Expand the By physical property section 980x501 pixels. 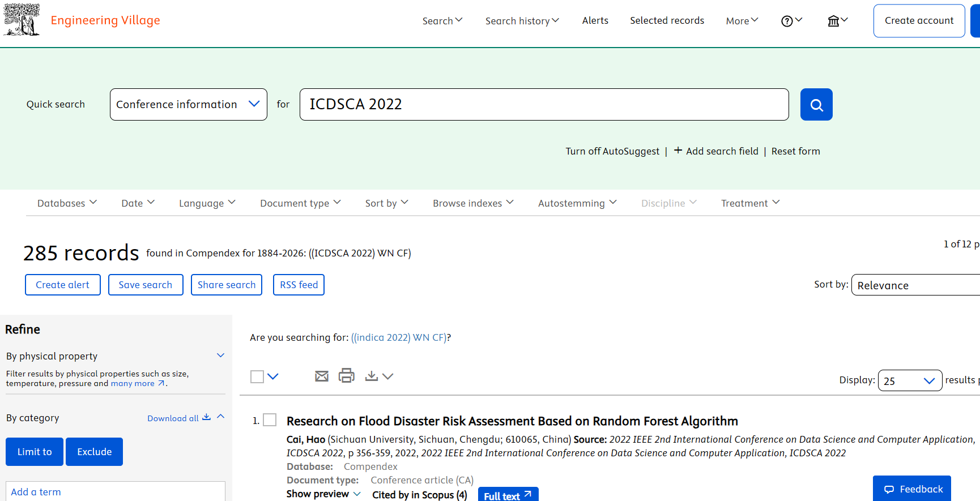click(220, 356)
